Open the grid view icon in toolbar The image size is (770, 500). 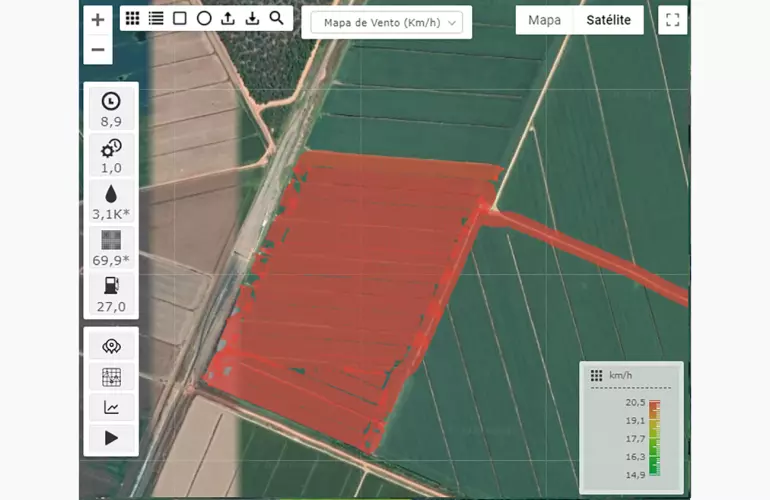pyautogui.click(x=133, y=18)
